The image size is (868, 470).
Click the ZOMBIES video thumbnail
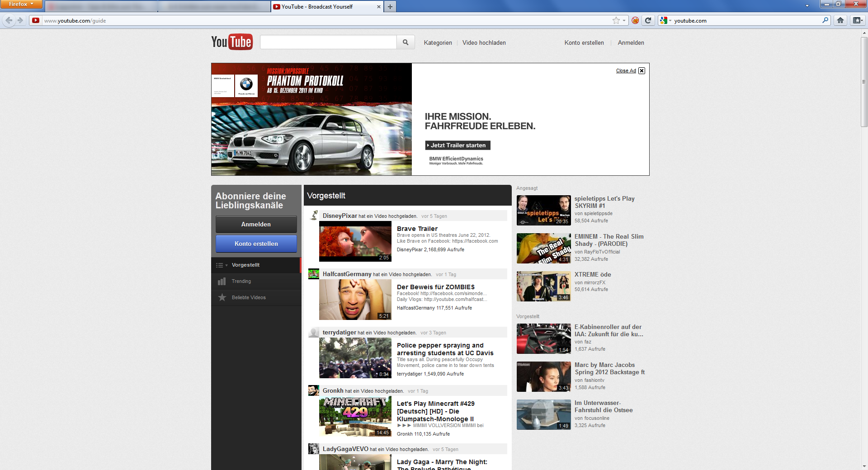coord(355,300)
